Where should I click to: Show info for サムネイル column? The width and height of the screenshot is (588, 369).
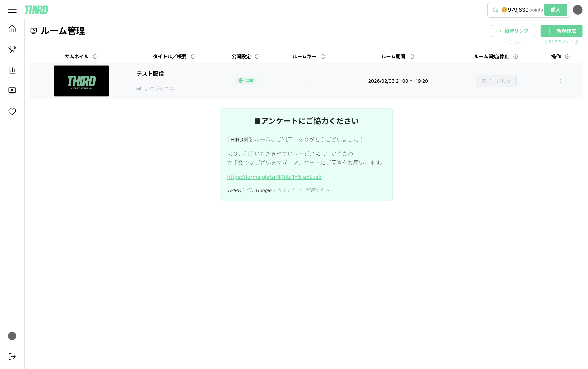tap(95, 57)
